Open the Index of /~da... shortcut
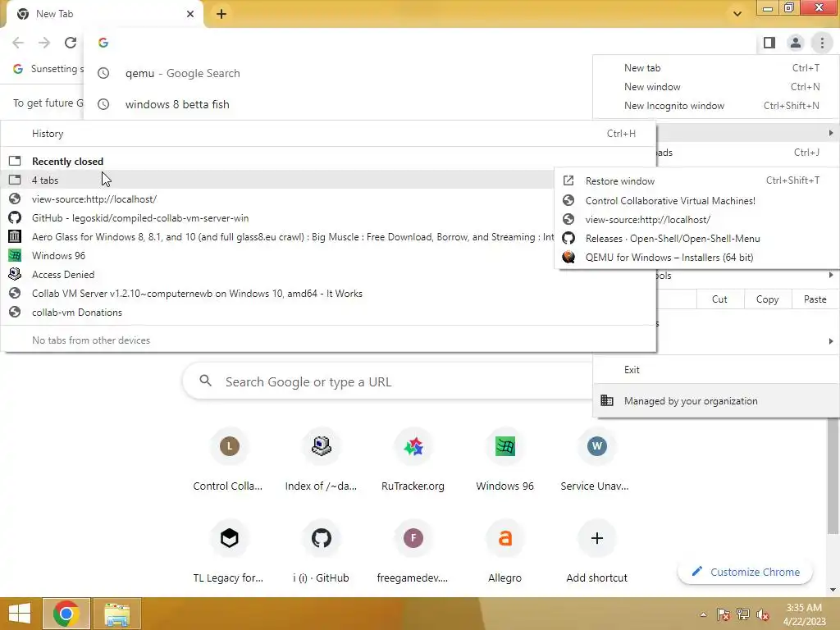Screen dimensions: 840x630 click(x=321, y=461)
